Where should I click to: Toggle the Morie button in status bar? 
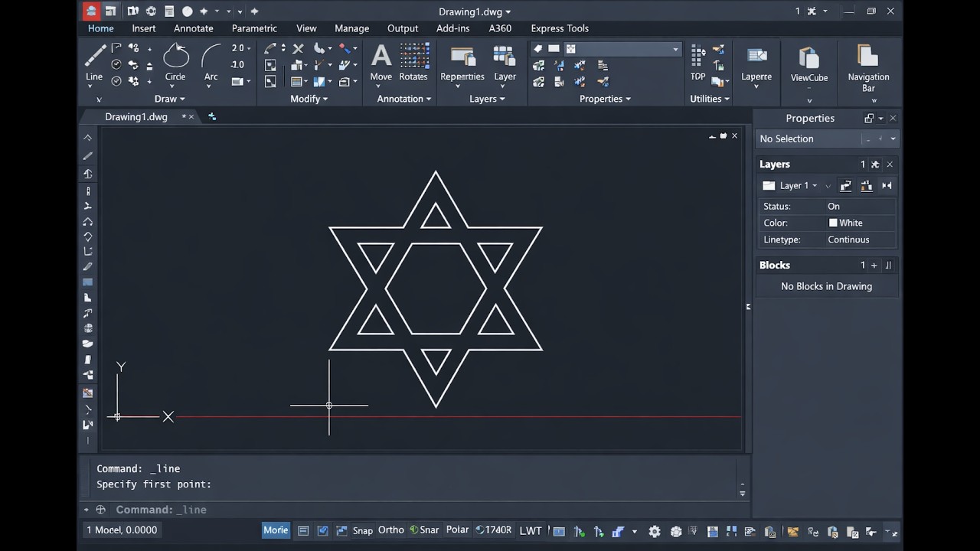point(276,530)
